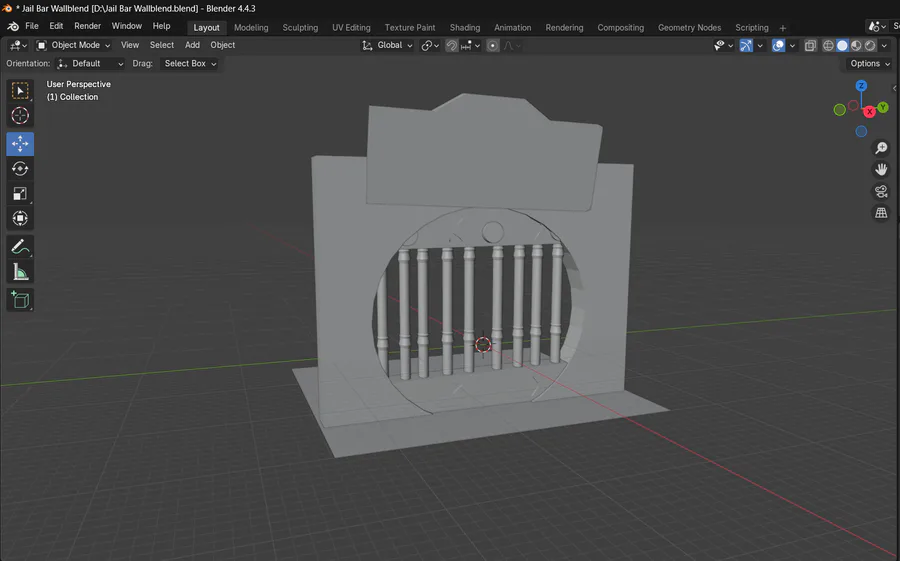Screen dimensions: 900x561
Task: Switch orthographic/perspective grid icon
Action: [881, 212]
